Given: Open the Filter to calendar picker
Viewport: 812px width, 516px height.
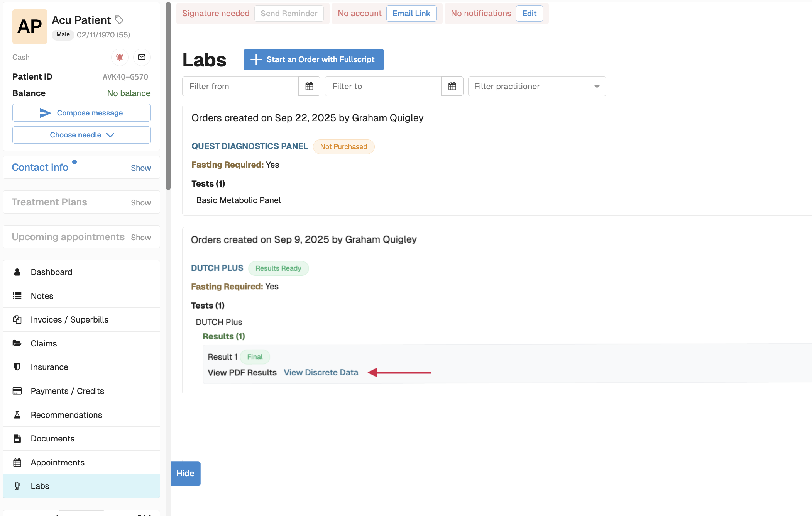Looking at the screenshot, I should [452, 86].
